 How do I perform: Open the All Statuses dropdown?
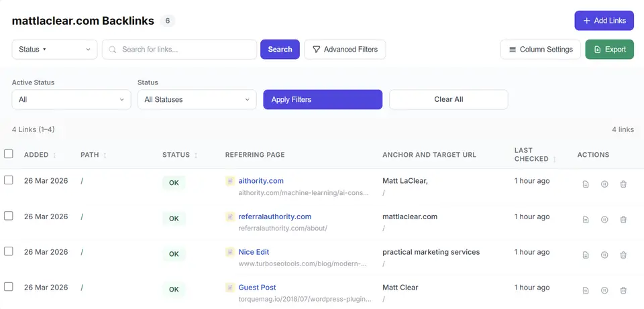coord(197,100)
